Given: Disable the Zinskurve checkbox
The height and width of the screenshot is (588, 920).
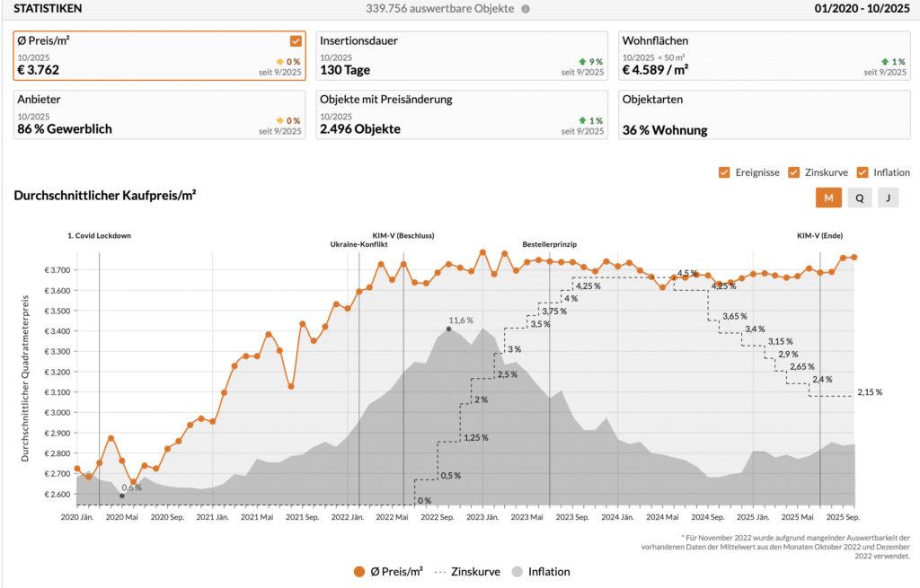Looking at the screenshot, I should pyautogui.click(x=793, y=172).
